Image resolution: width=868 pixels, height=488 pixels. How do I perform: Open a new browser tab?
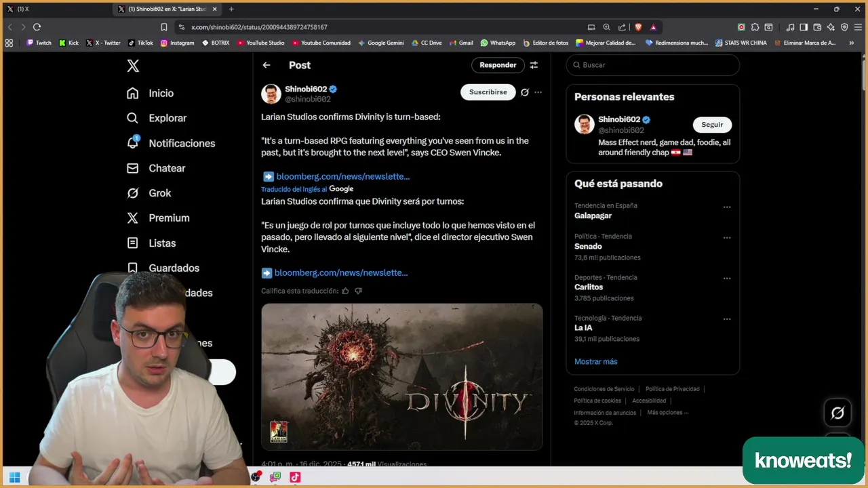(231, 9)
